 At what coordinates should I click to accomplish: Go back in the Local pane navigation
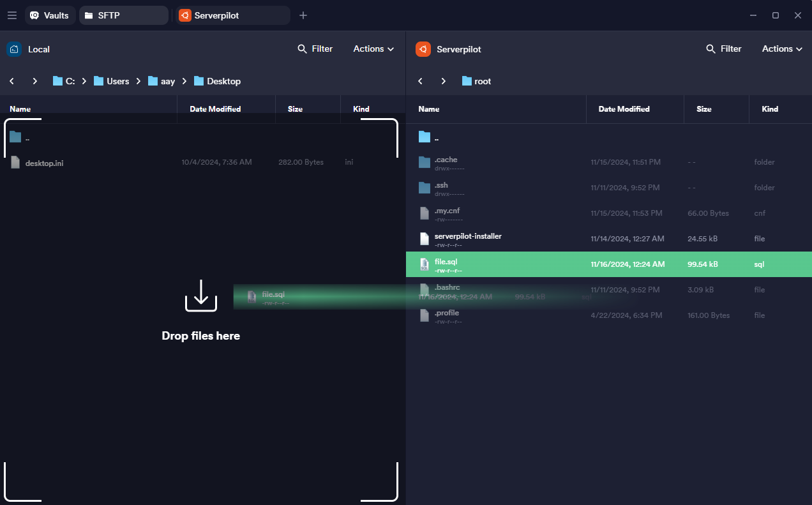click(12, 81)
